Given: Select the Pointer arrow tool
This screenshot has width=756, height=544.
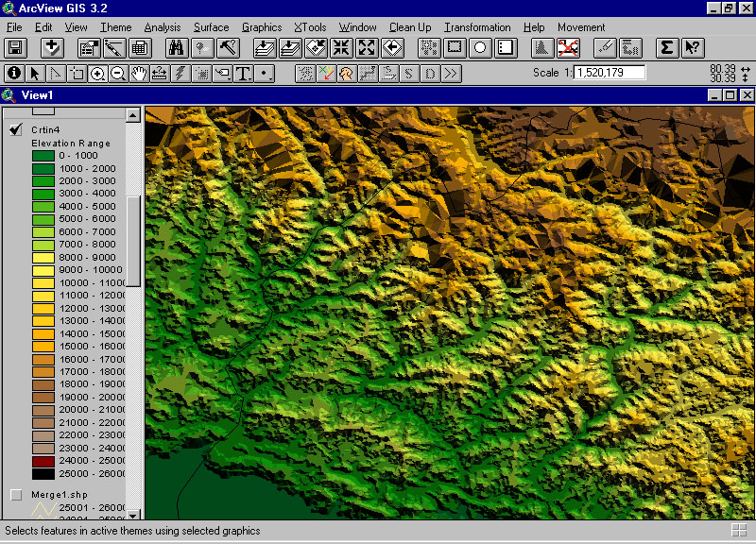Looking at the screenshot, I should (x=35, y=73).
